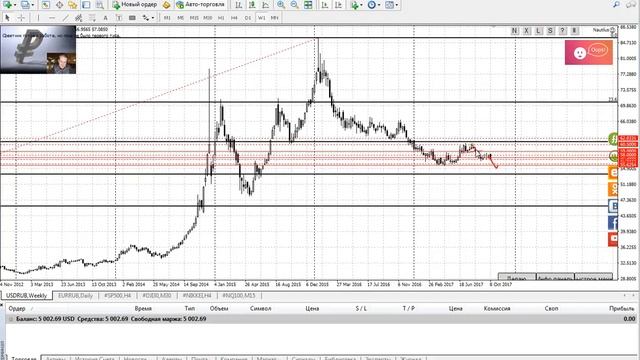Select the equidistant channel tool

tap(79, 18)
